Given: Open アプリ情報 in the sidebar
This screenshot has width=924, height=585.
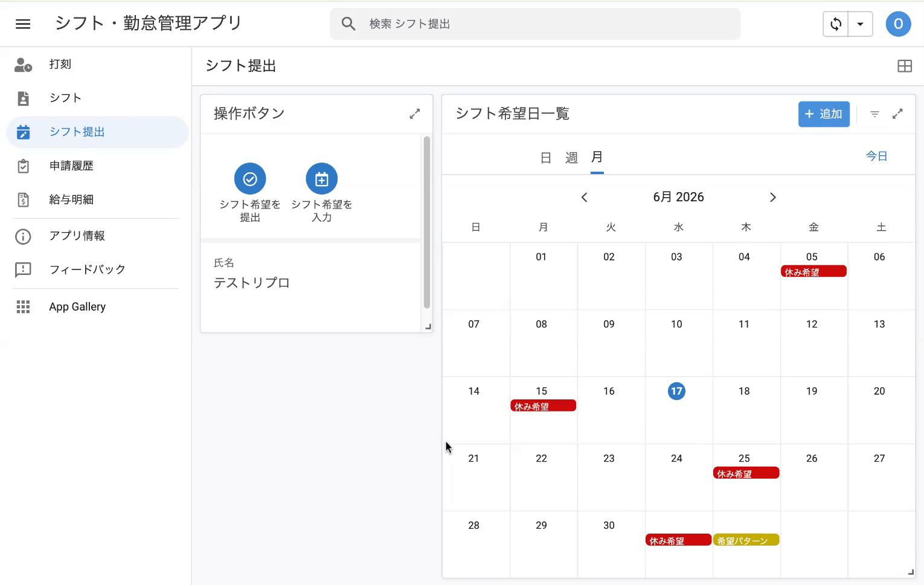Looking at the screenshot, I should coord(97,236).
